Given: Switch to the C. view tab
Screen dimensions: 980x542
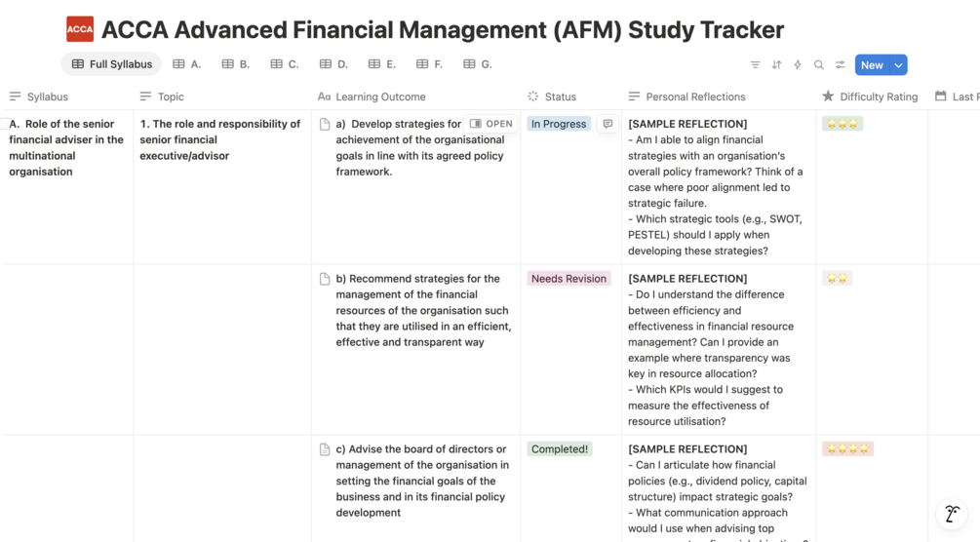Looking at the screenshot, I should pyautogui.click(x=285, y=64).
